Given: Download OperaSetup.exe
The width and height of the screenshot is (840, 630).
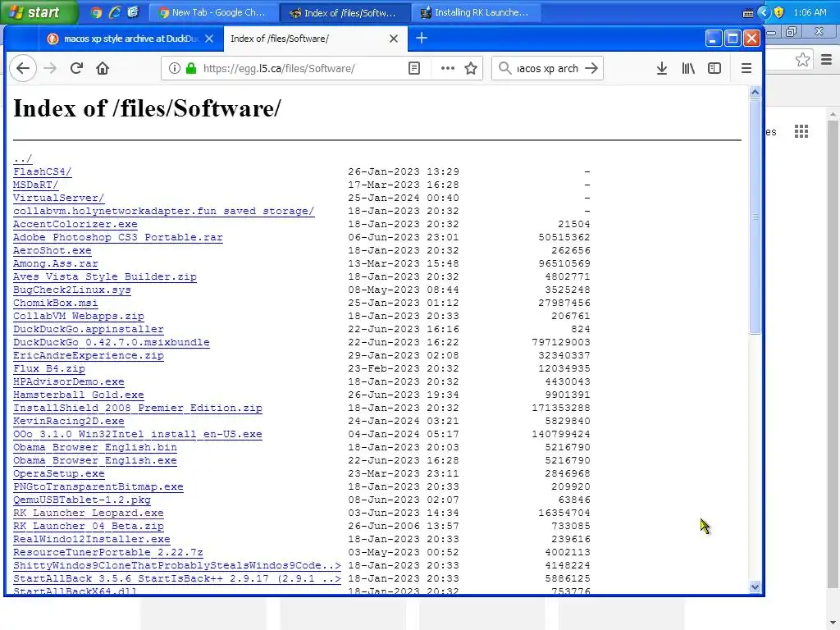Looking at the screenshot, I should [59, 473].
